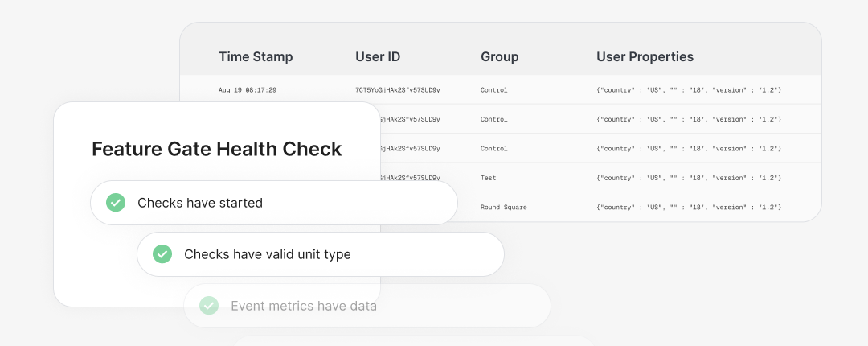This screenshot has height=346, width=868.
Task: Click the "User Properties" column header
Action: click(x=645, y=56)
